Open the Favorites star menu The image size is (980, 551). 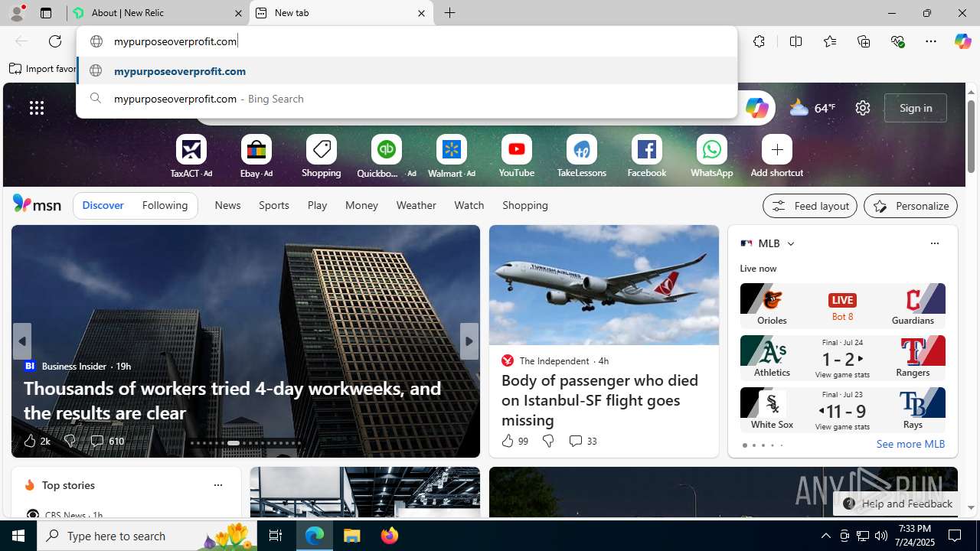click(829, 41)
